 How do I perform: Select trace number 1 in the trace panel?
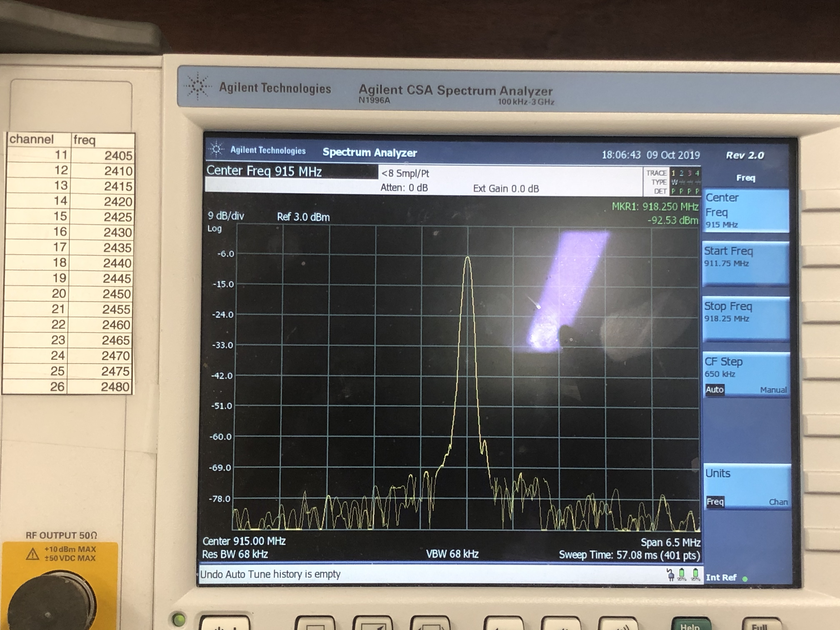[x=674, y=173]
